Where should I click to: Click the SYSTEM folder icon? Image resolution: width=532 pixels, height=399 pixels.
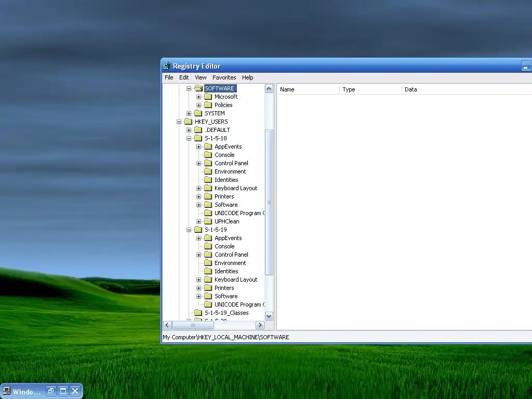pos(198,113)
